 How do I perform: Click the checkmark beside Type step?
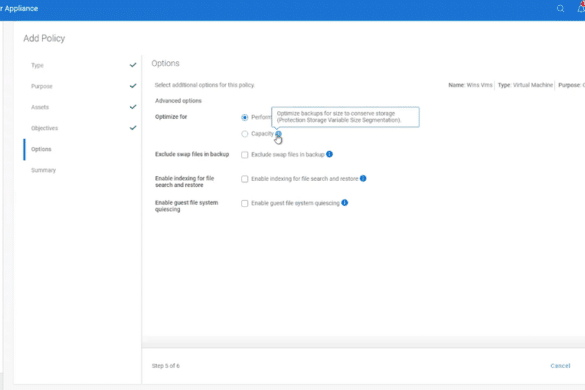coord(133,65)
